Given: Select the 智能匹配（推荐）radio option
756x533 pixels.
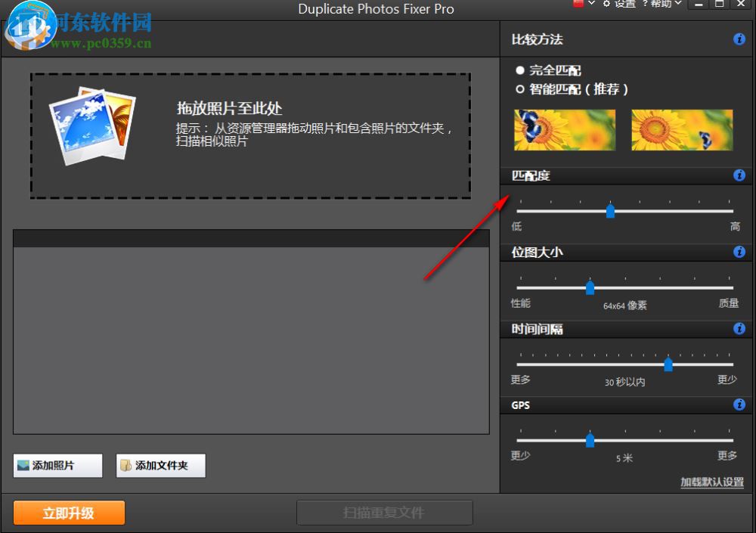Looking at the screenshot, I should click(521, 88).
